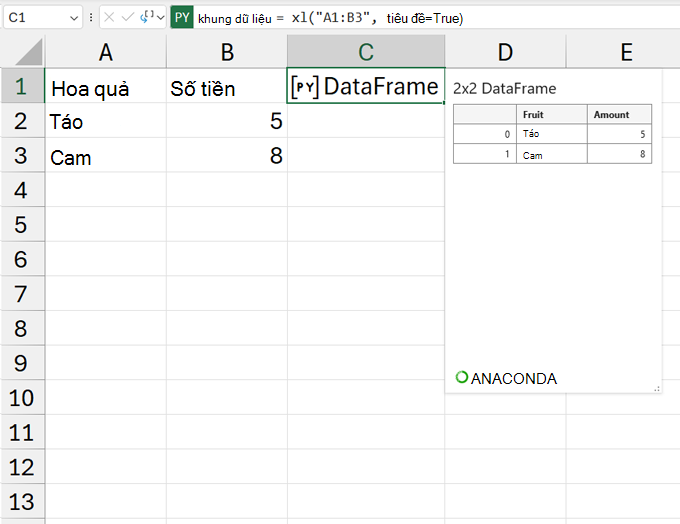Select column D header
680x524 pixels.
[505, 52]
